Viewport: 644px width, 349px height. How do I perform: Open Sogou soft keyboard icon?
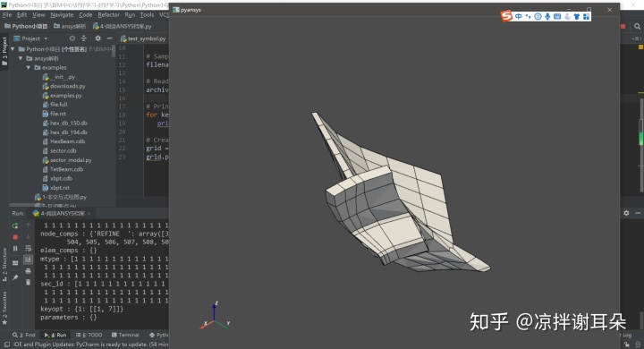tap(557, 16)
